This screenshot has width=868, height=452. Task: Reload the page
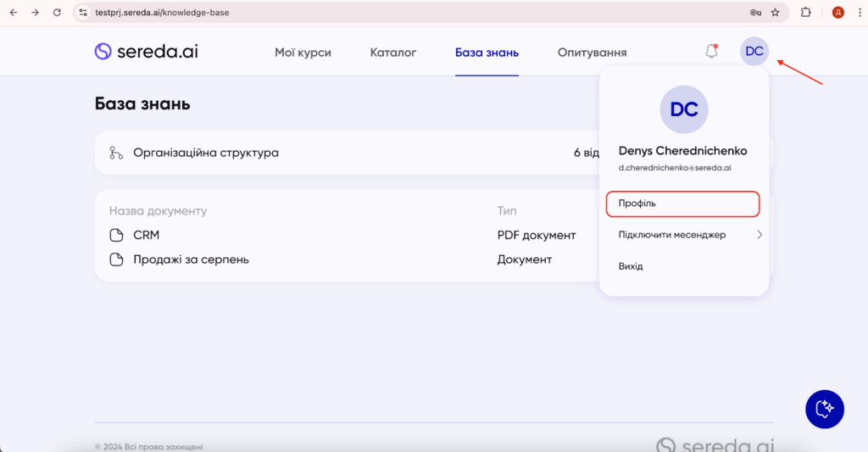point(57,13)
